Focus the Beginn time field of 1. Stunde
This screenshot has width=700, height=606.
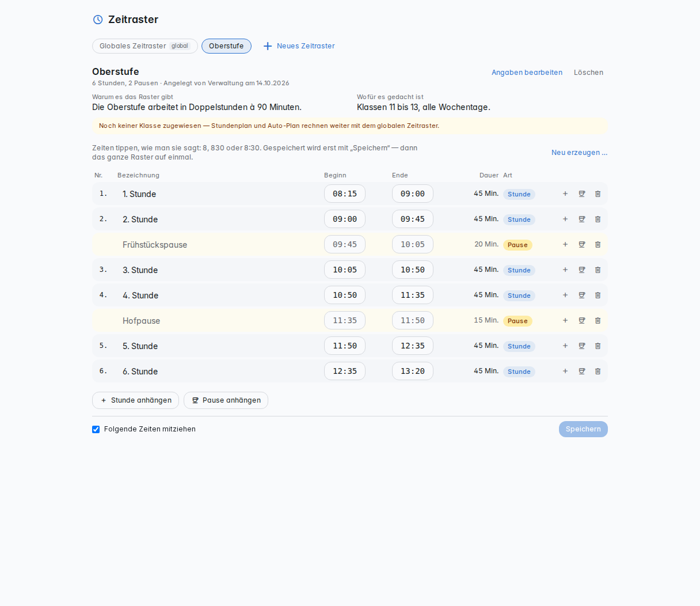pyautogui.click(x=345, y=194)
